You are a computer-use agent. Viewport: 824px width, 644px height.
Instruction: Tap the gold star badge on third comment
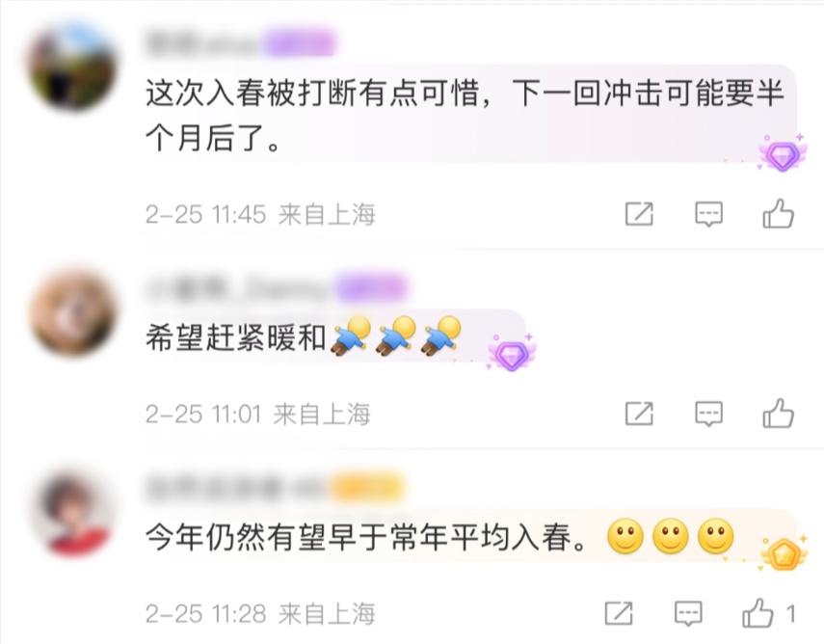(x=783, y=553)
